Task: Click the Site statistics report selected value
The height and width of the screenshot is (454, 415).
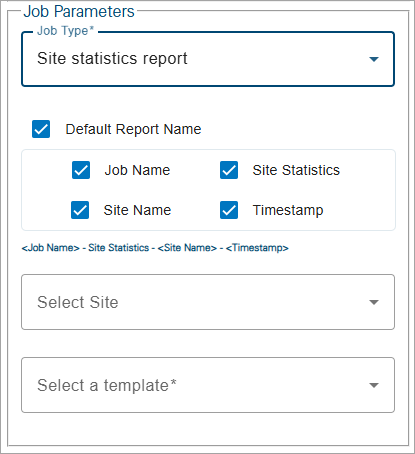Action: coord(112,58)
